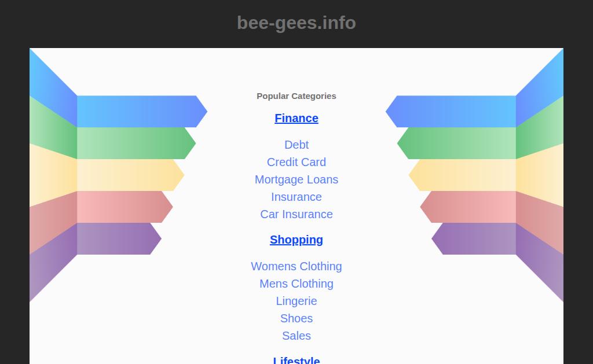Click the Popular Categories heading text
The image size is (593, 364).
pyautogui.click(x=296, y=96)
